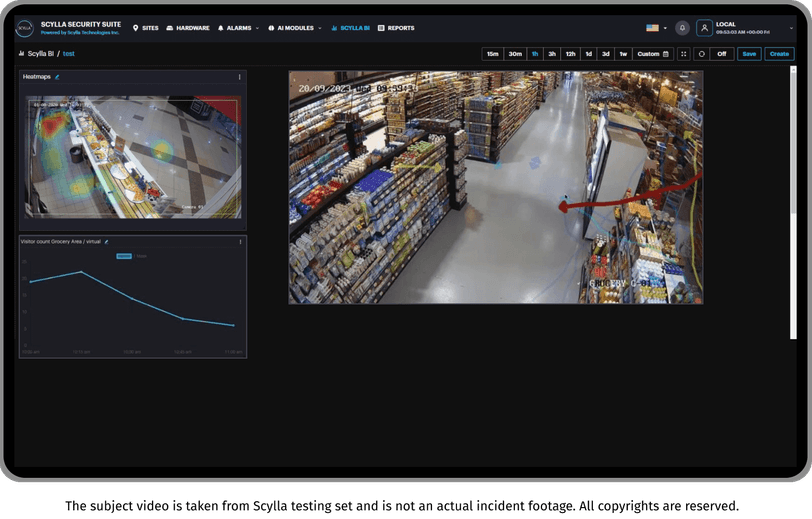Screen dimensions: 812x519
Task: Select the 1h time range
Action: pyautogui.click(x=535, y=54)
